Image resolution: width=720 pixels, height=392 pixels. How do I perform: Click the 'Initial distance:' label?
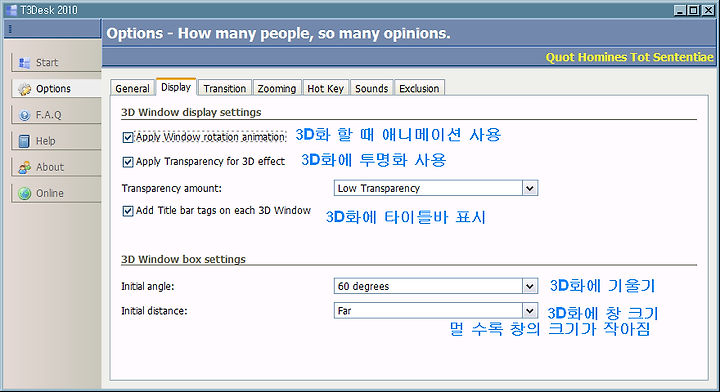[x=154, y=311]
